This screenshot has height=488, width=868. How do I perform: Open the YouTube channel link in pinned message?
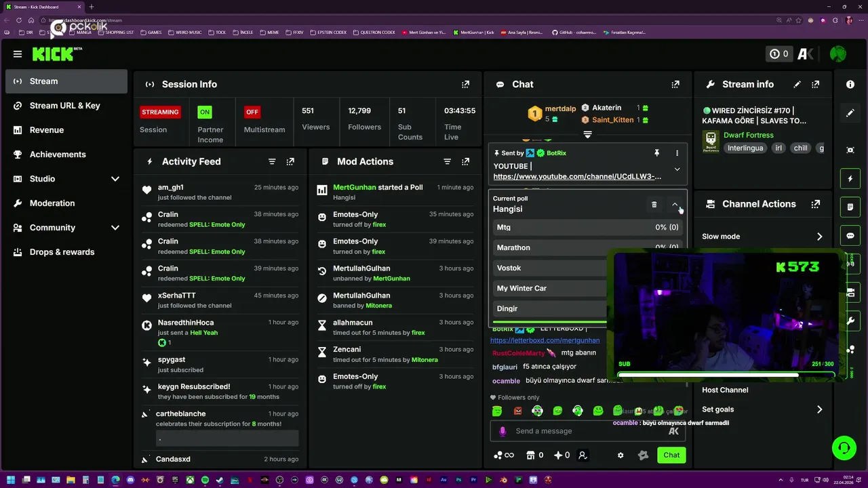[x=577, y=176]
